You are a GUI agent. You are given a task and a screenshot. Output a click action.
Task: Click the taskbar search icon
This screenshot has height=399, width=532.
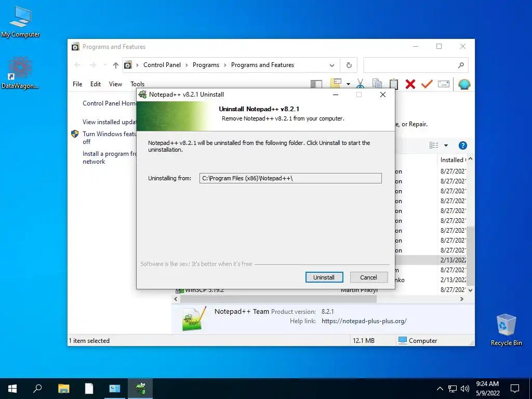37,389
